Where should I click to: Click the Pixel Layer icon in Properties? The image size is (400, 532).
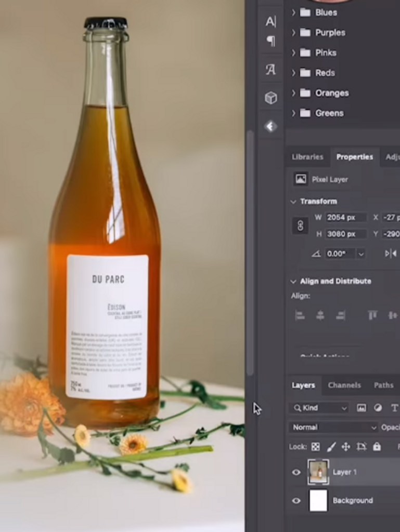(301, 179)
